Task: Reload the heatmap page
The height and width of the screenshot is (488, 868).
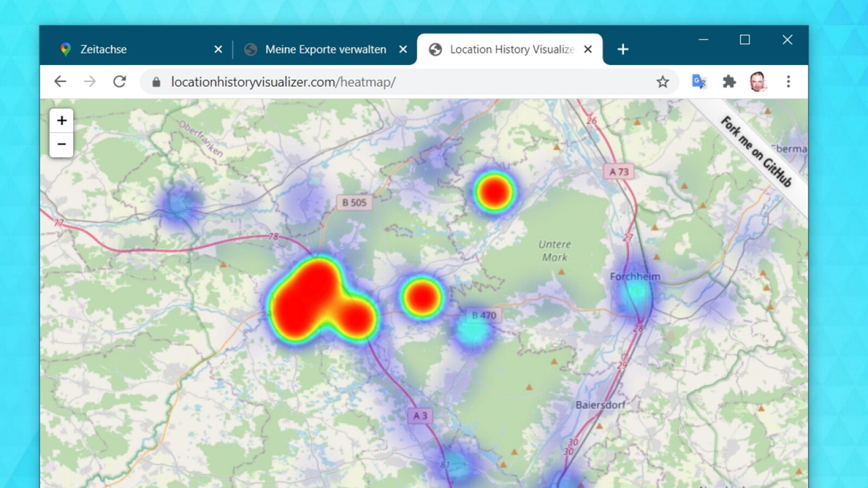Action: click(x=119, y=82)
